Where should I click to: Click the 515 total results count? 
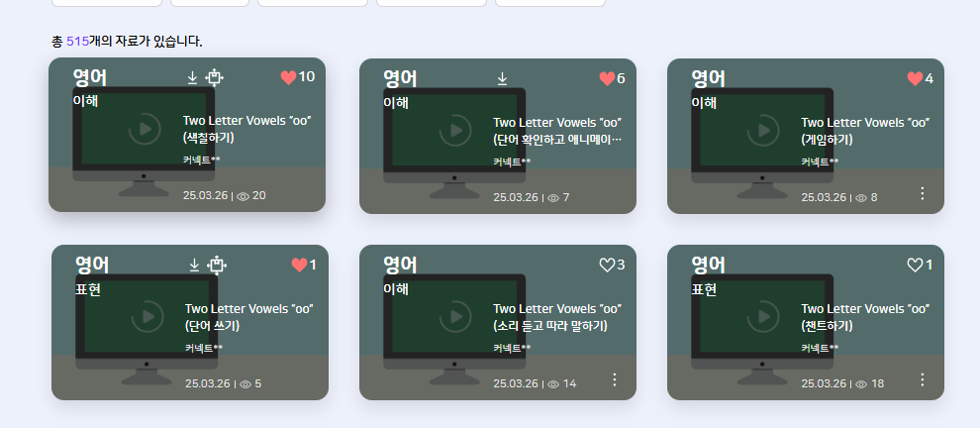[77, 42]
